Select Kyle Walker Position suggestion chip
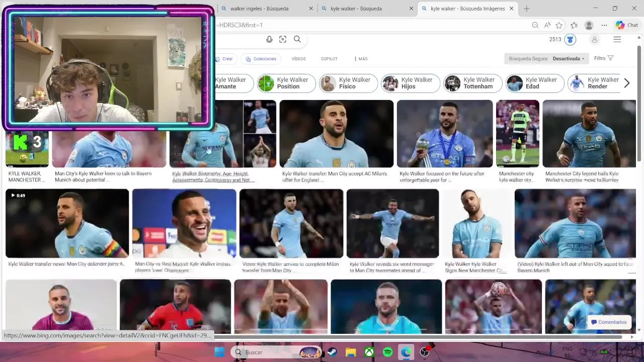The image size is (644, 362). (x=286, y=83)
